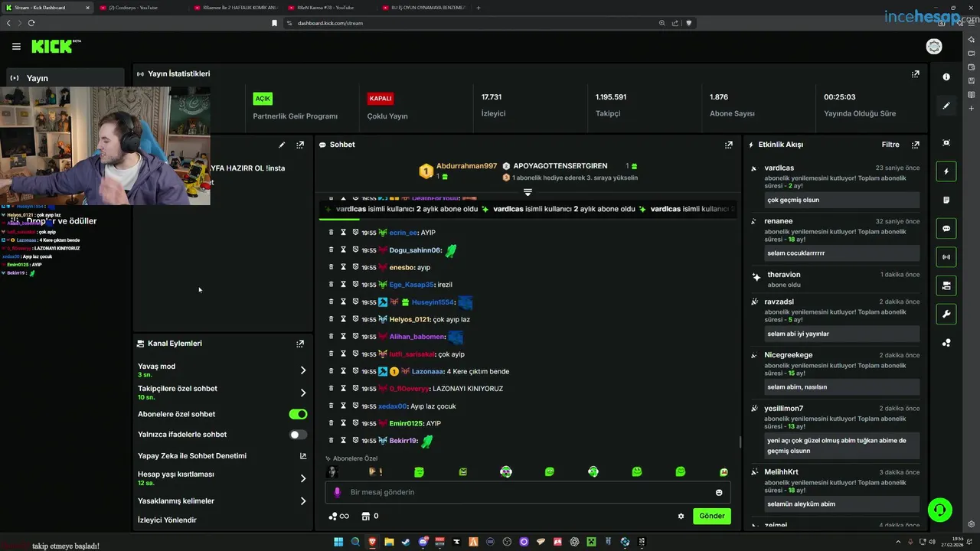Click the expand arrow below pinned gifters

pyautogui.click(x=528, y=192)
